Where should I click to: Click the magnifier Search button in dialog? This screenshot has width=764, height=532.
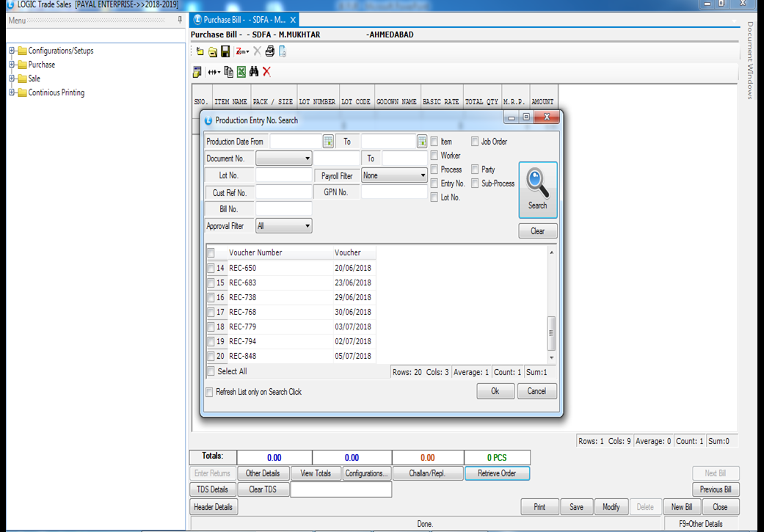[537, 189]
